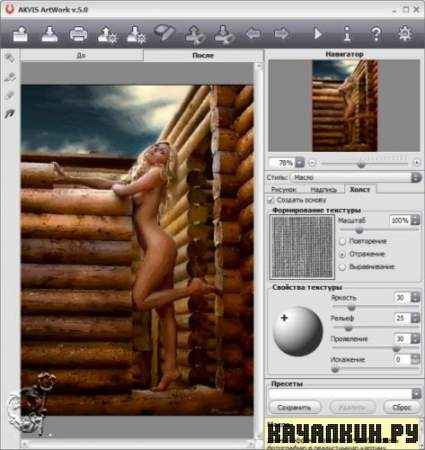Toggle the Создать основу checkbox
This screenshot has width=425, height=450.
271,200
